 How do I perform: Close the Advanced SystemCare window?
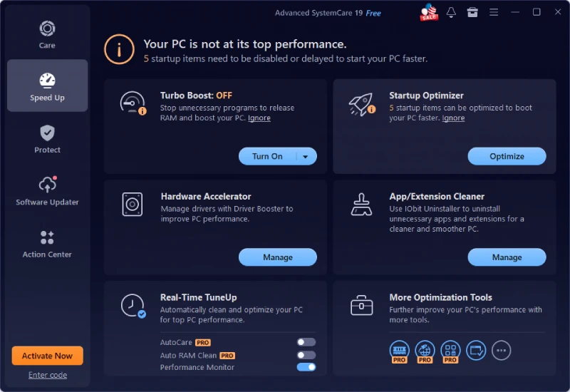tap(558, 12)
